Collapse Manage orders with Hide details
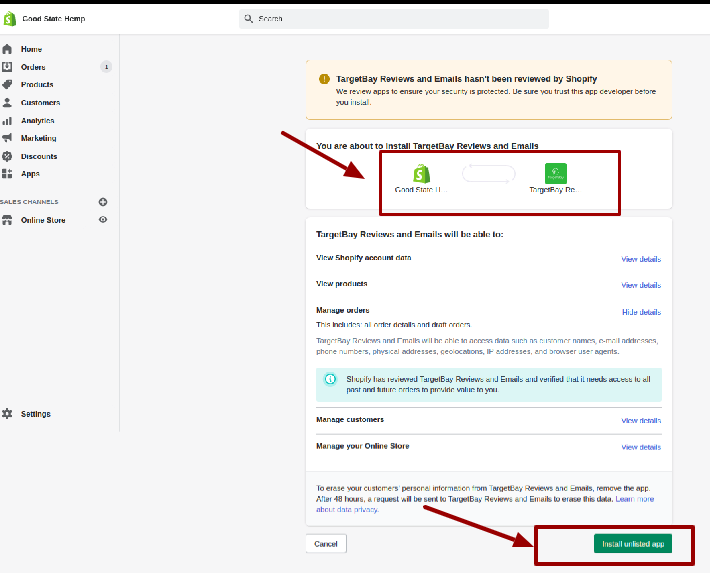 pos(642,312)
